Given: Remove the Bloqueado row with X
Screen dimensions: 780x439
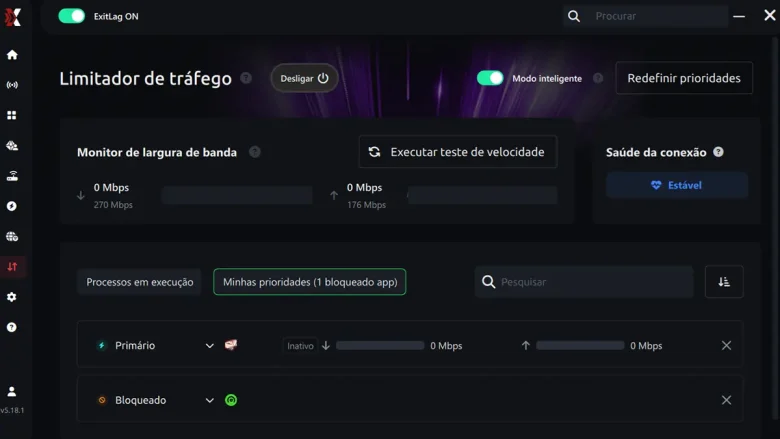Looking at the screenshot, I should 727,400.
